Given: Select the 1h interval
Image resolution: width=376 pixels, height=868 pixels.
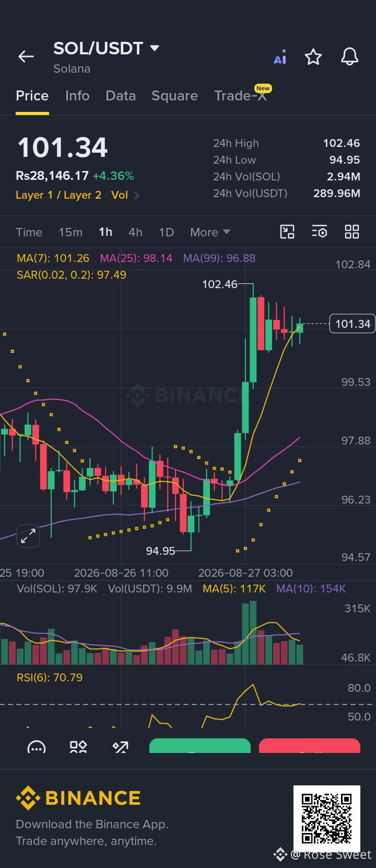Looking at the screenshot, I should click(x=105, y=232).
